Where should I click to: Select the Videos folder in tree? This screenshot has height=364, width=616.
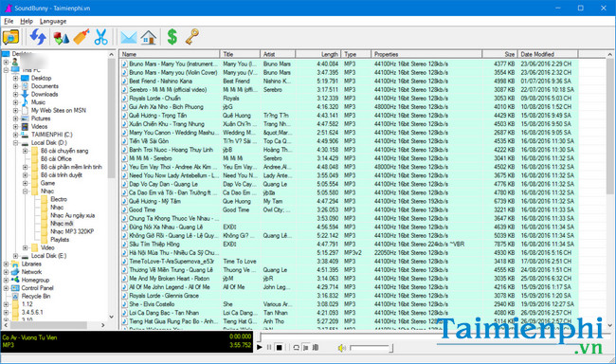[39, 127]
